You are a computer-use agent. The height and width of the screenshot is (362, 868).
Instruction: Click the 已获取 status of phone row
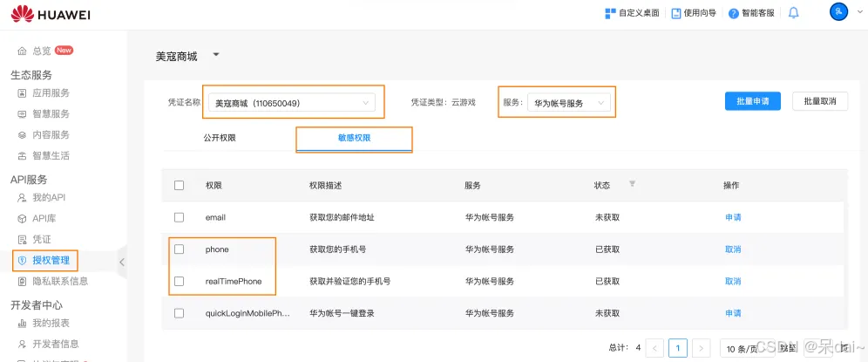coord(607,249)
